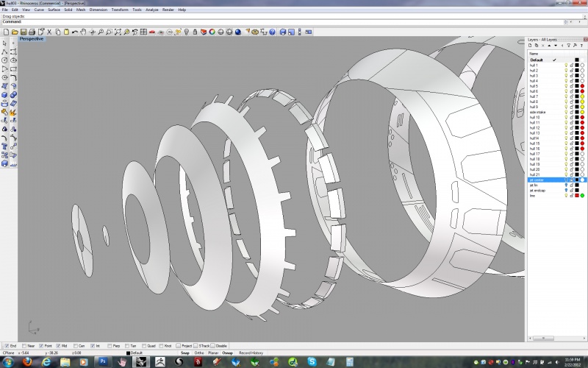Click the four-viewport layout icon
Screen dimensions: 588x368
pos(143,32)
